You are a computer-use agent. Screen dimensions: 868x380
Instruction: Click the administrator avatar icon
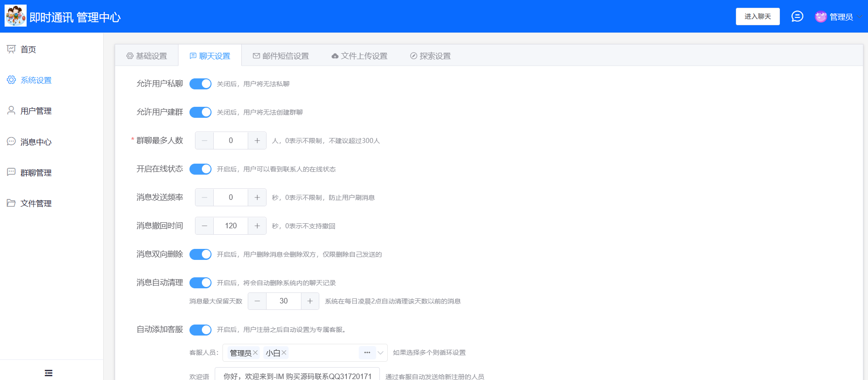click(x=821, y=17)
